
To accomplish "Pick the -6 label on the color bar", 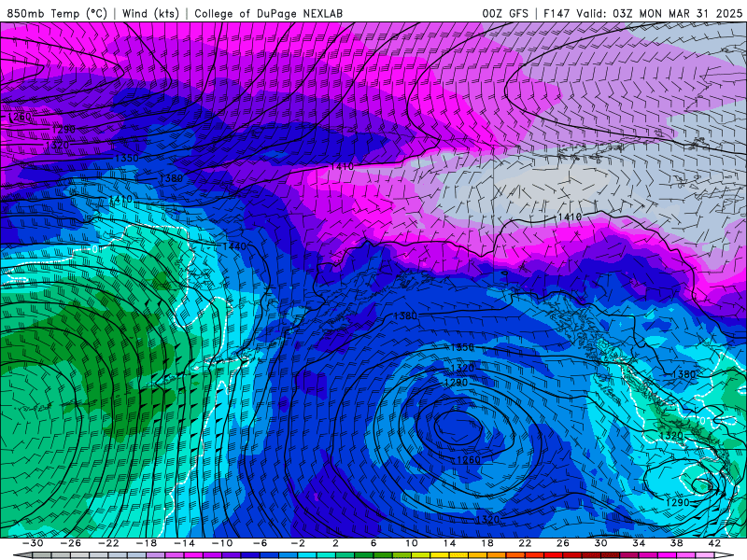I will [x=261, y=543].
